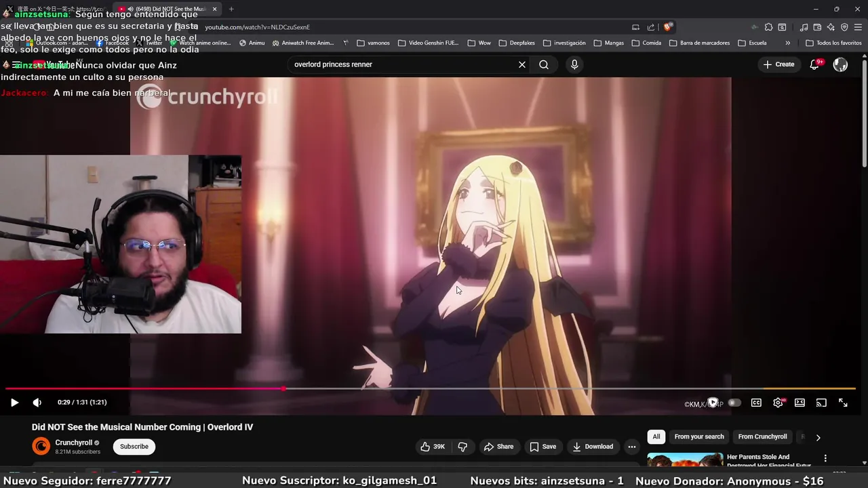Click the 'overlord princess renner' search field
The image size is (868, 488).
coord(401,64)
